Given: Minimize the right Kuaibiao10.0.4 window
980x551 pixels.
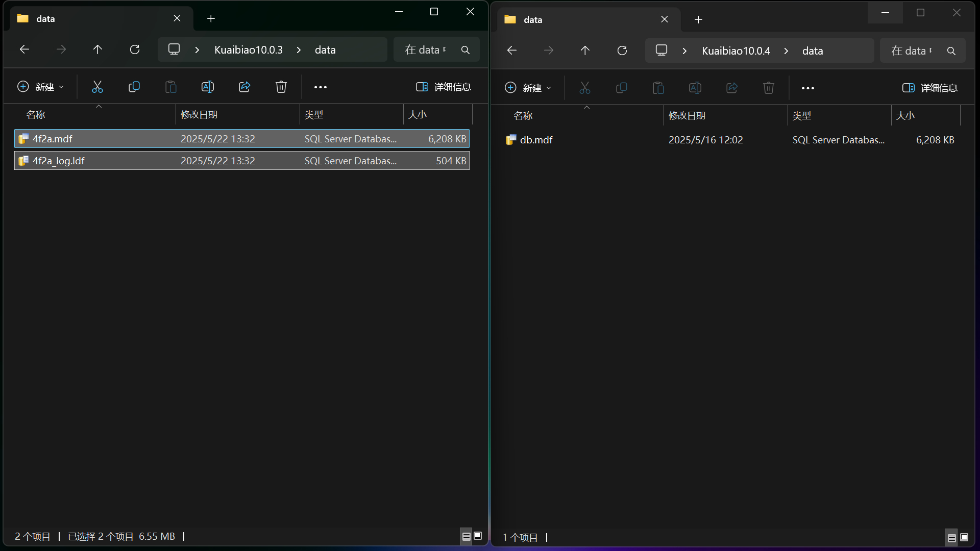Looking at the screenshot, I should pyautogui.click(x=886, y=13).
